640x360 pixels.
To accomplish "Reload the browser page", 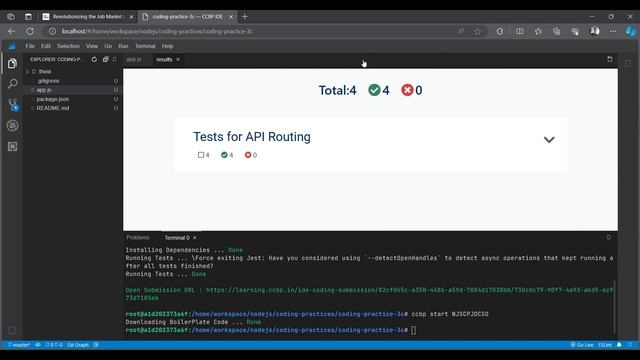I will [x=30, y=31].
